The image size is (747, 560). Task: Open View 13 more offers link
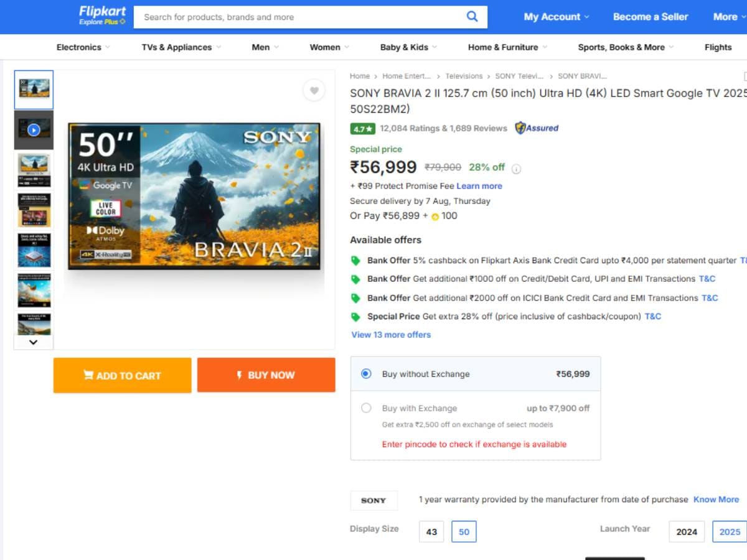click(391, 335)
